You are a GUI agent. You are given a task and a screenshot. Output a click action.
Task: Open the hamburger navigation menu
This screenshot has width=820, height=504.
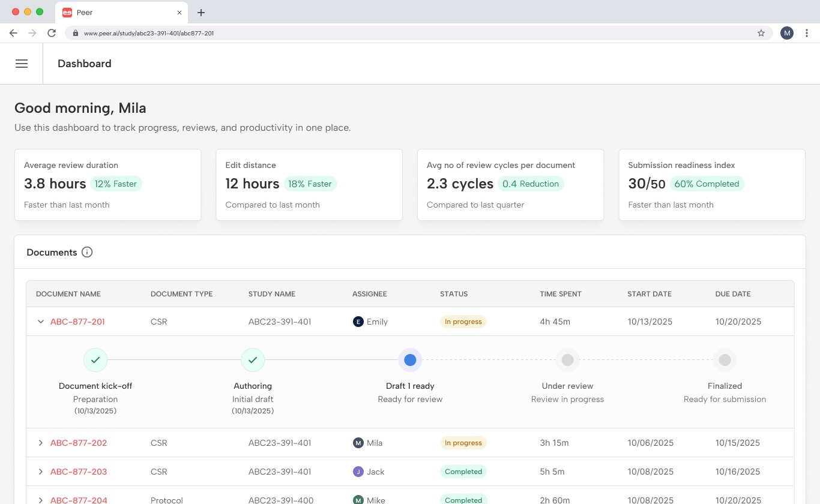(x=22, y=64)
